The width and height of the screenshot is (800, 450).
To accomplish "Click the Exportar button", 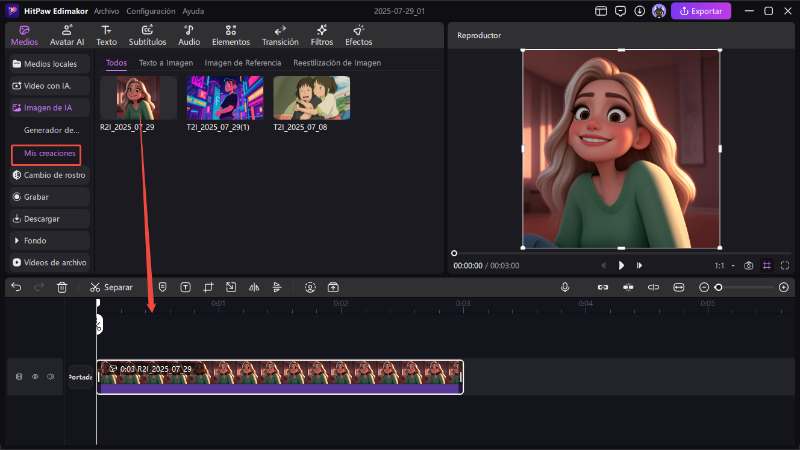I will point(701,11).
